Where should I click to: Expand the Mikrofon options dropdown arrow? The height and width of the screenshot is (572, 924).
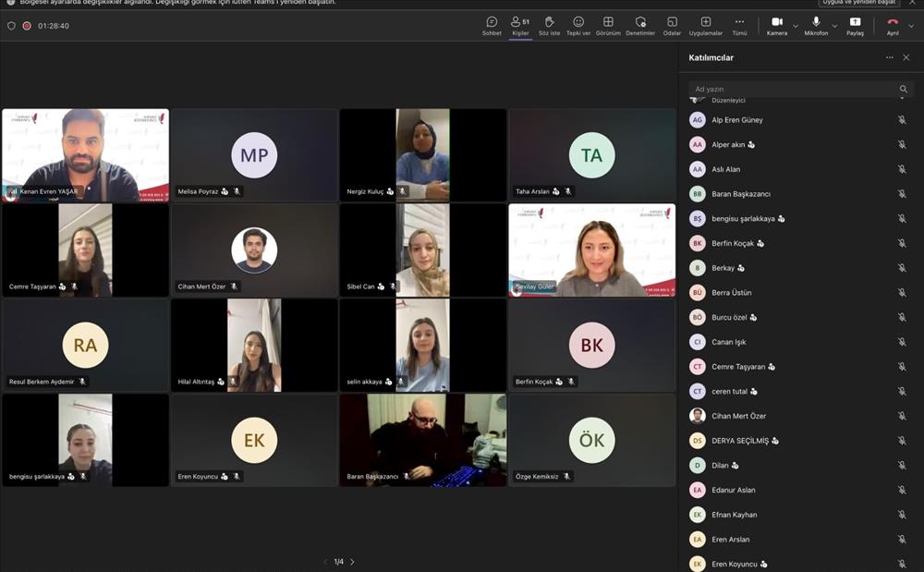click(x=834, y=26)
